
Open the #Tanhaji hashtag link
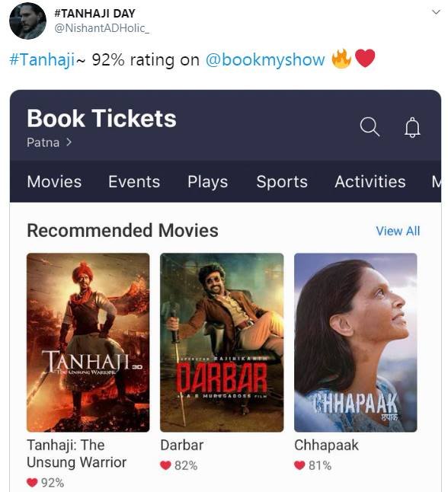(x=42, y=59)
